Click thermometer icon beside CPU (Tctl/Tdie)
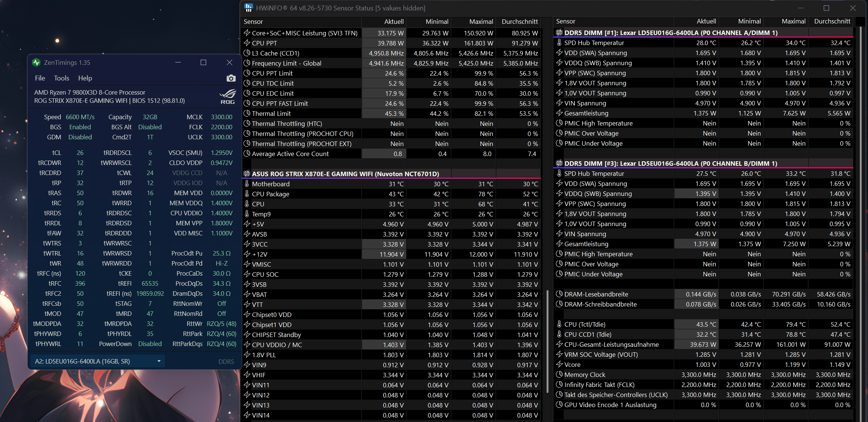This screenshot has height=422, width=868. click(559, 324)
